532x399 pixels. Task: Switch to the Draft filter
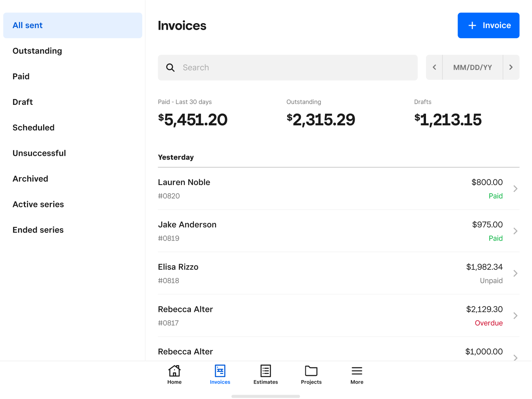tap(23, 102)
